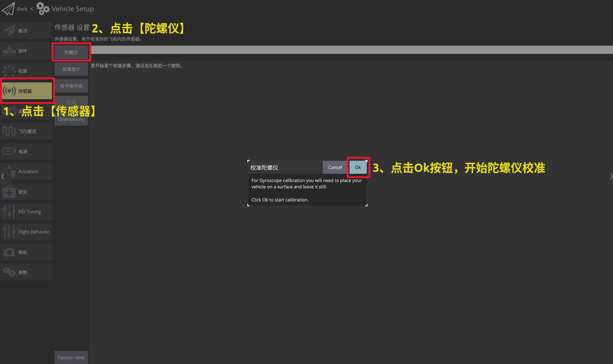Open the 电源 (Power) setup page

(x=26, y=151)
